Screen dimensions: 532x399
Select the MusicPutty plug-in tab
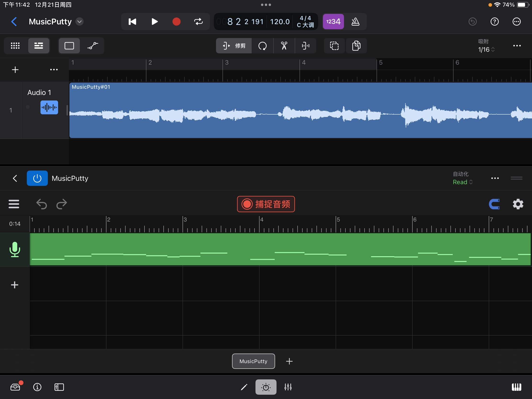click(253, 361)
